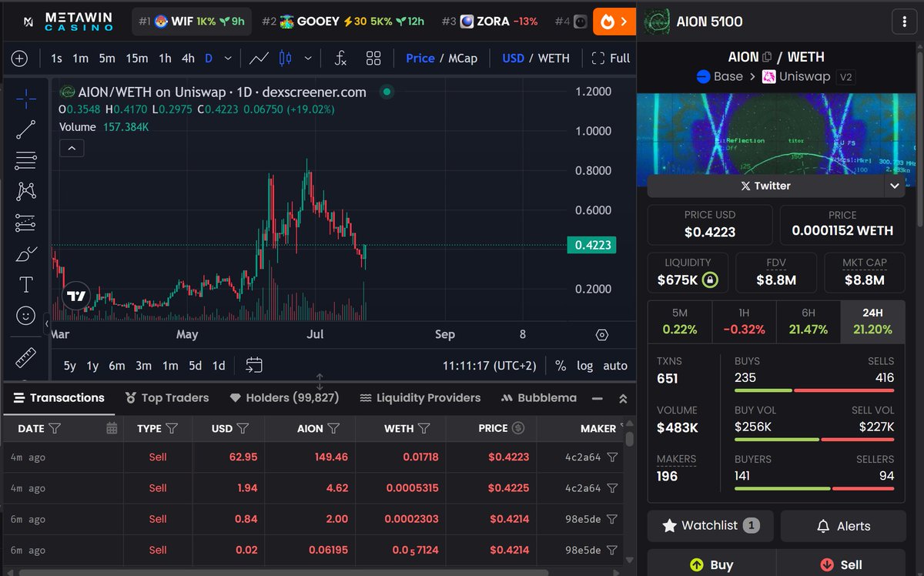924x576 pixels.
Task: Open trending token #1 WIF
Action: [x=192, y=22]
